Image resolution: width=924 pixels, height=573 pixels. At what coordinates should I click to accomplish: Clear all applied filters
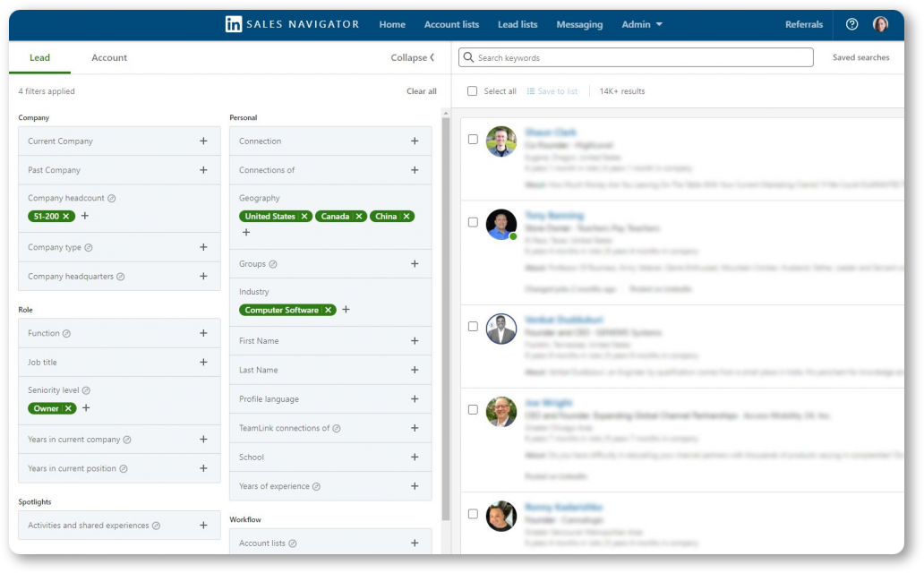coord(422,91)
